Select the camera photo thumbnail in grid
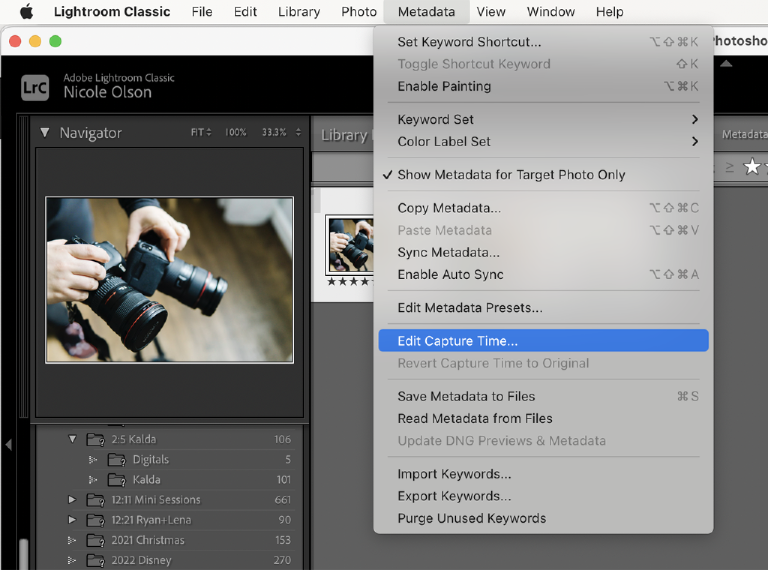 pyautogui.click(x=350, y=246)
